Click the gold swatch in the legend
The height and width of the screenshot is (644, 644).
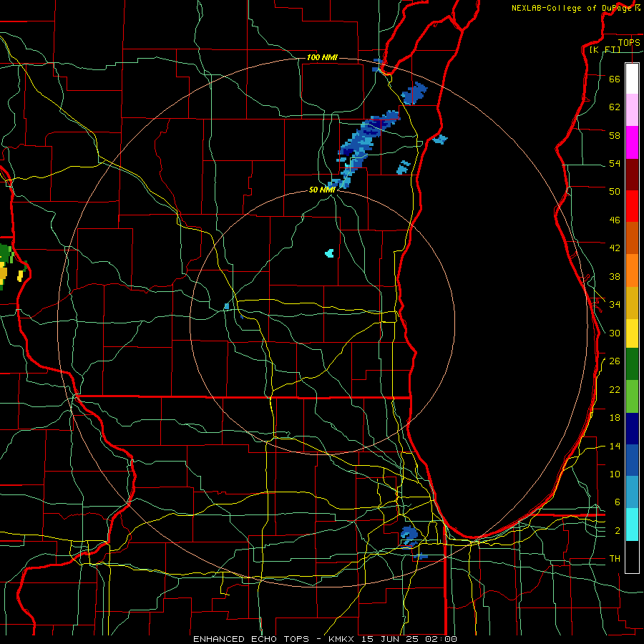point(632,303)
